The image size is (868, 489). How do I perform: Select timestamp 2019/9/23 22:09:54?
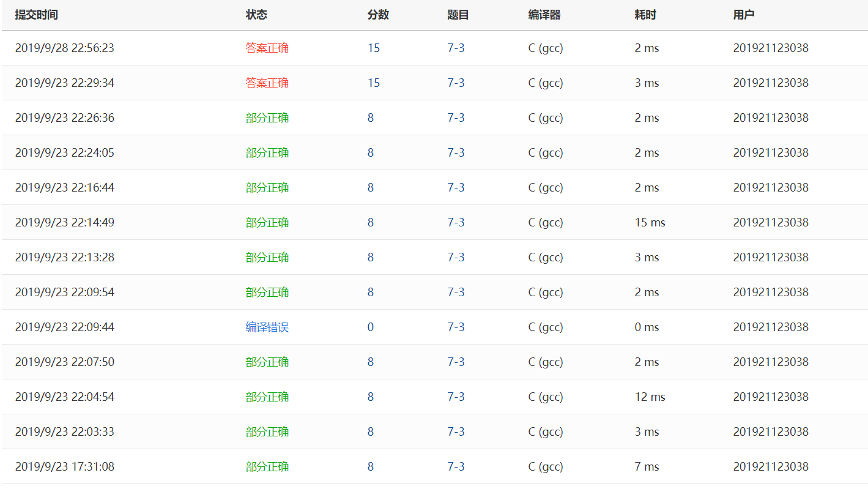click(x=65, y=292)
